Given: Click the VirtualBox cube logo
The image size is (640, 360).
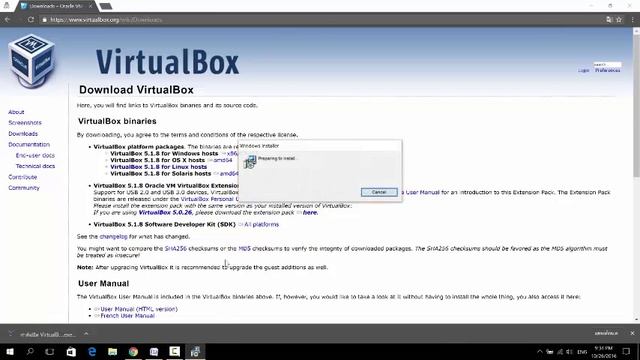Looking at the screenshot, I should (31, 61).
